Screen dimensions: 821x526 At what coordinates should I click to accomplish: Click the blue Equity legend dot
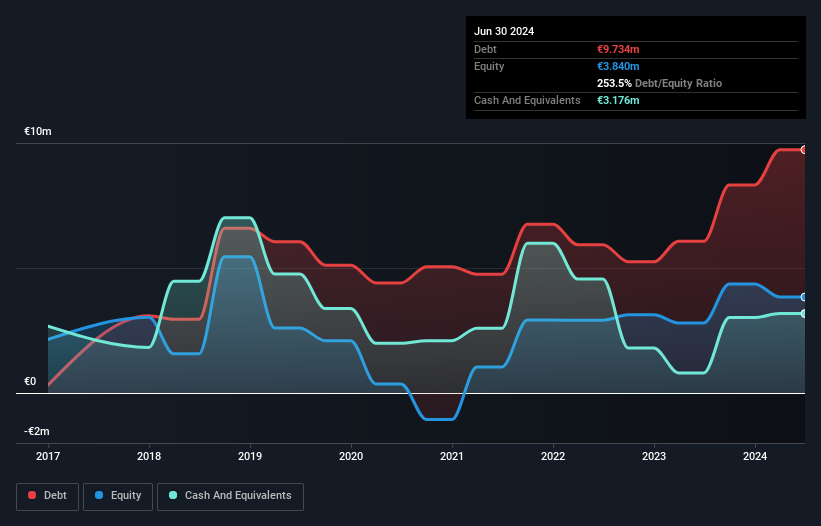tap(99, 495)
